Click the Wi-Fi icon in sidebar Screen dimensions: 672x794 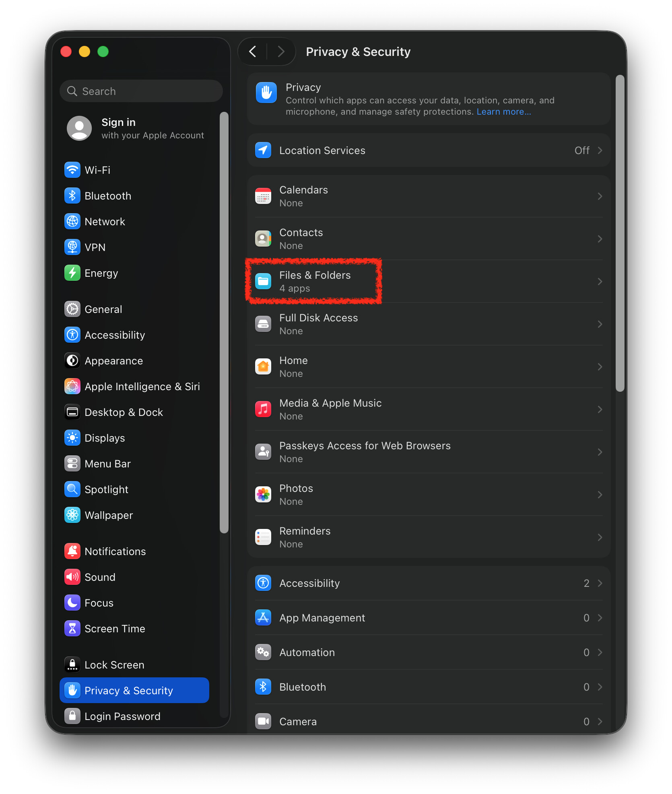pos(72,170)
